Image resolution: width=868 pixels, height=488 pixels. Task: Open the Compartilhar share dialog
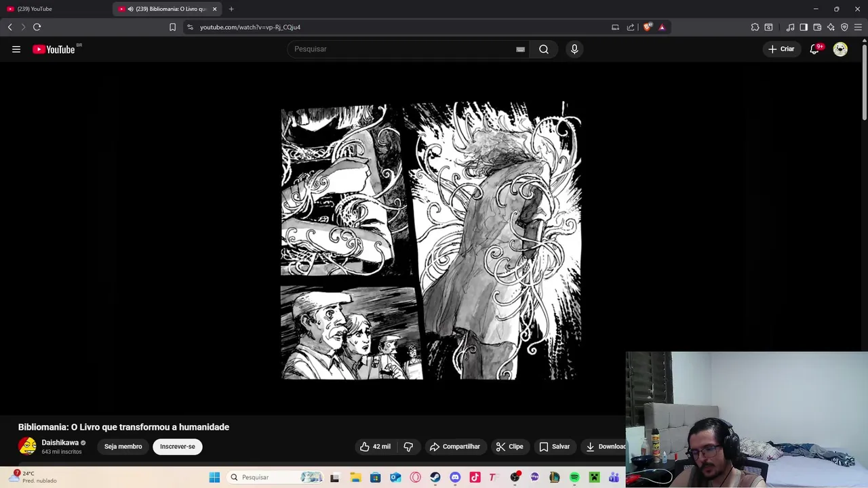pyautogui.click(x=455, y=447)
